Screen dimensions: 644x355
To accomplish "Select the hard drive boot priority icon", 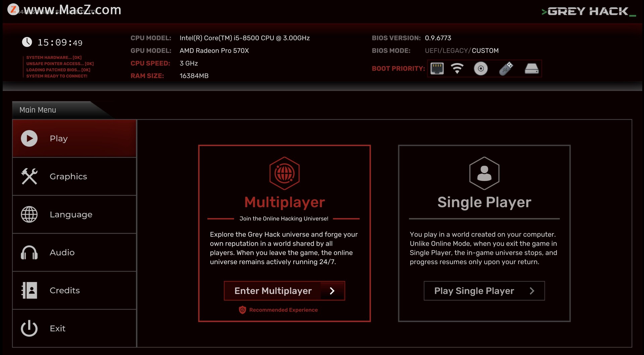I will [x=532, y=68].
